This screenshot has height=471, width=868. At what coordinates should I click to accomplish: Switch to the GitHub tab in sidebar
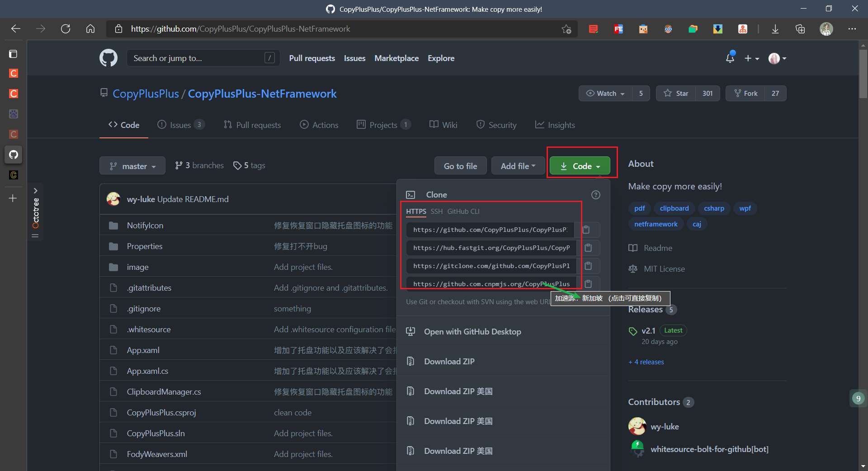(14, 155)
